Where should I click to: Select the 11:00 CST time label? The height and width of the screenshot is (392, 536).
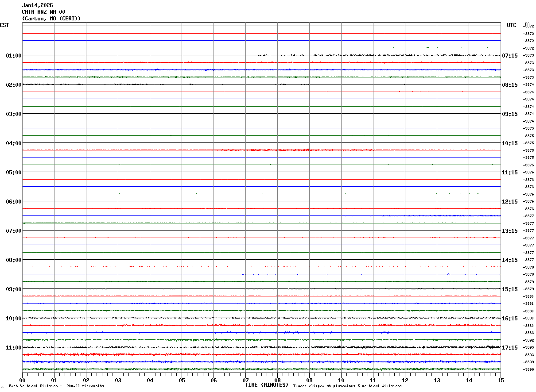click(x=13, y=348)
